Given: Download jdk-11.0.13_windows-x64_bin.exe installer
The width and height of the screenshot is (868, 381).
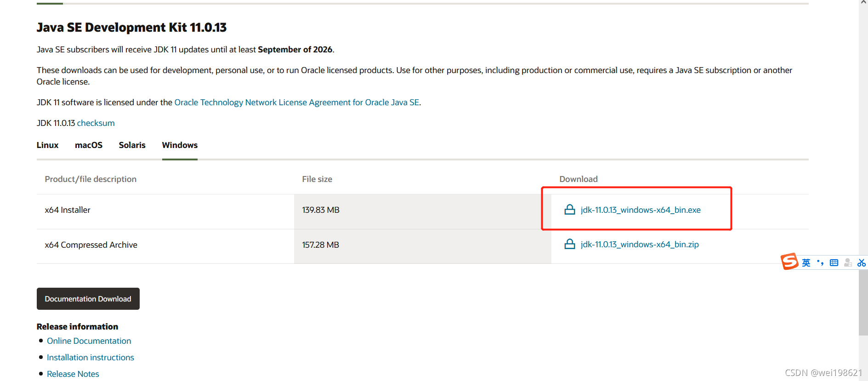Looking at the screenshot, I should coord(641,210).
